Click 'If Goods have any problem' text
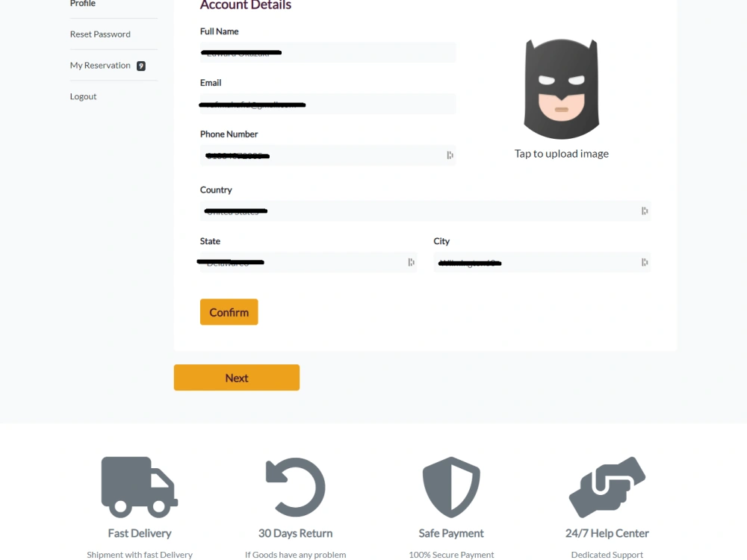The height and width of the screenshot is (560, 747). coord(295,555)
